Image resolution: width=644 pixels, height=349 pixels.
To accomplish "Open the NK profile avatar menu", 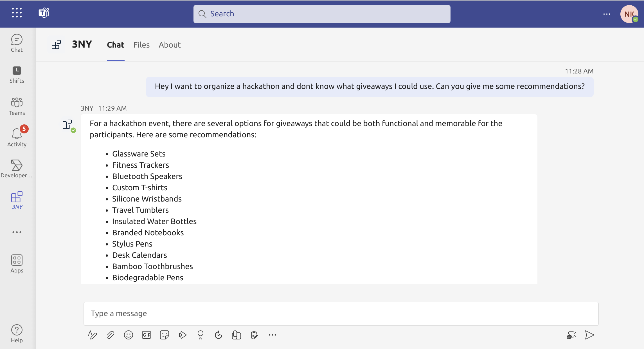I will pyautogui.click(x=629, y=14).
